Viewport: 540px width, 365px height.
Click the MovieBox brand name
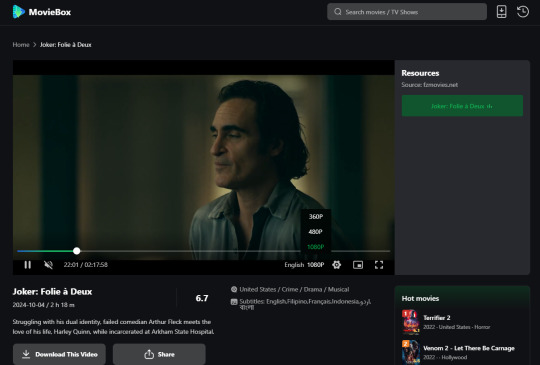coord(50,12)
